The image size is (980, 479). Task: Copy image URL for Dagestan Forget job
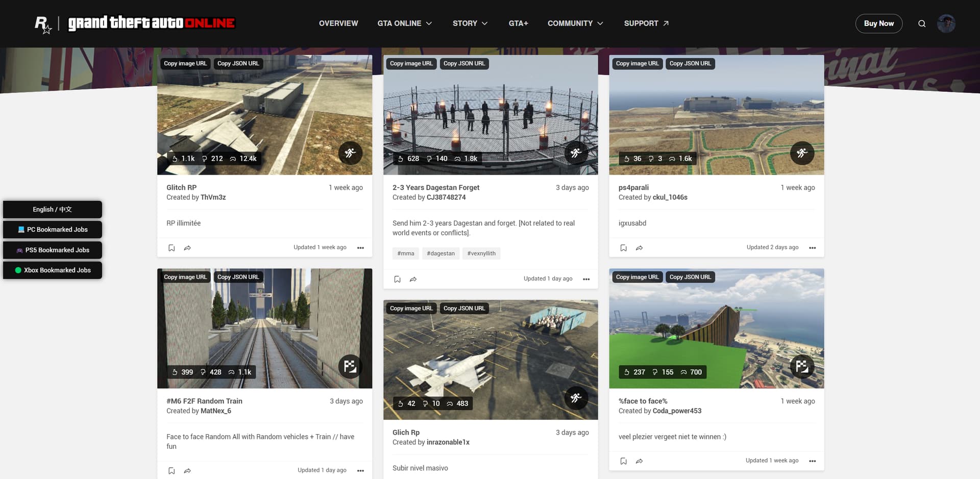coord(411,63)
